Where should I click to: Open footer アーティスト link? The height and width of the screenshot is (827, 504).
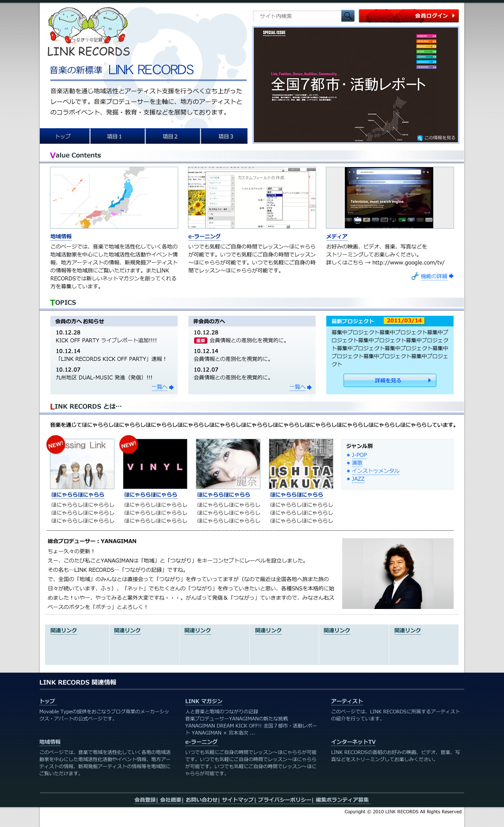(347, 701)
